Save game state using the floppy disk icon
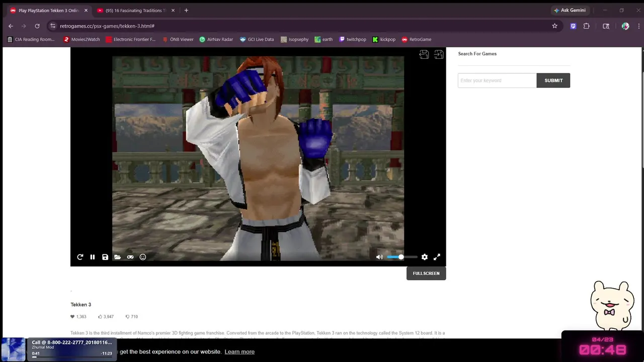This screenshot has width=644, height=362. (x=105, y=257)
